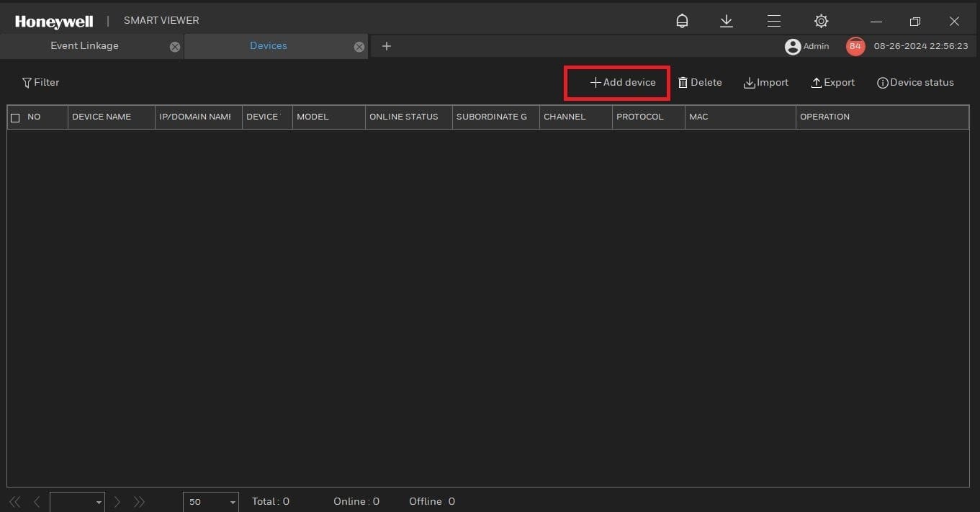Select all devices with the header checkbox

click(15, 117)
